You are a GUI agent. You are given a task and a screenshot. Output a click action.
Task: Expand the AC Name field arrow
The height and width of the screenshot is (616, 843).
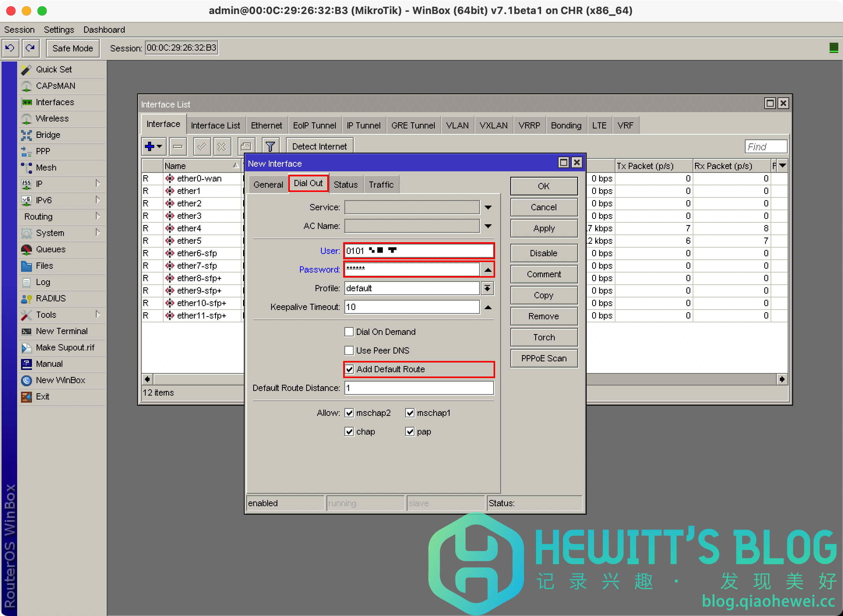point(488,226)
